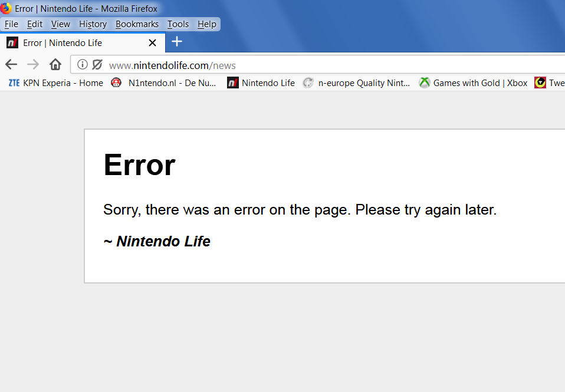
Task: Open a new tab with plus button
Action: (176, 42)
